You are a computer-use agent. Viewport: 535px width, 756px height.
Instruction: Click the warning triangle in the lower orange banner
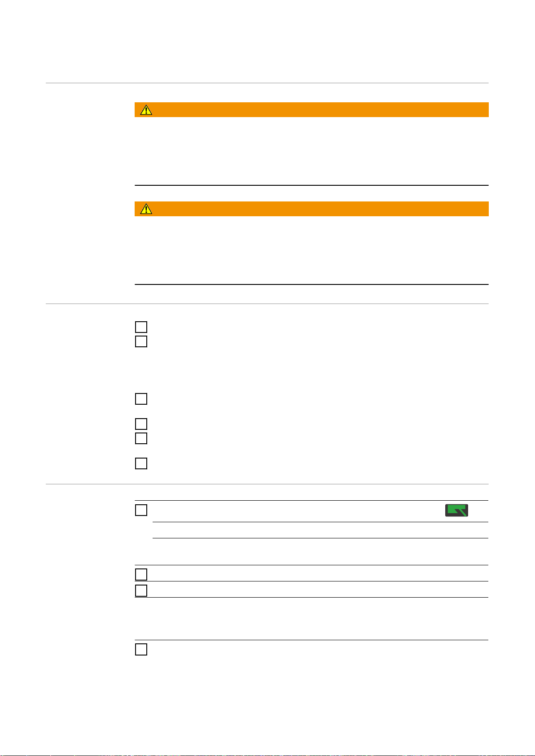coord(146,209)
